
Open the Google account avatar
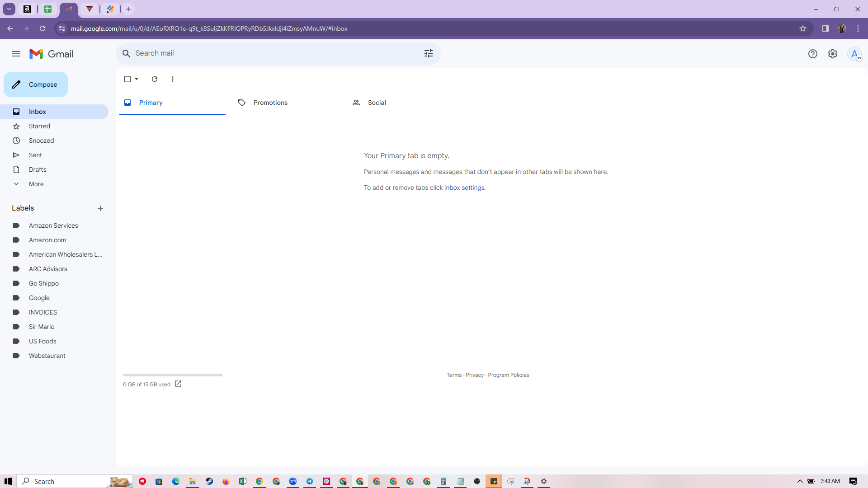point(854,54)
